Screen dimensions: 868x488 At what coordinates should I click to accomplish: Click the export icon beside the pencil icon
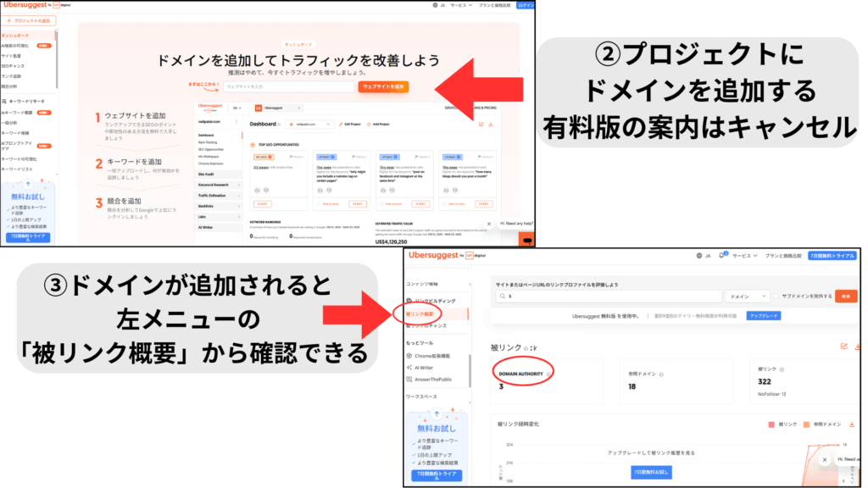point(860,347)
